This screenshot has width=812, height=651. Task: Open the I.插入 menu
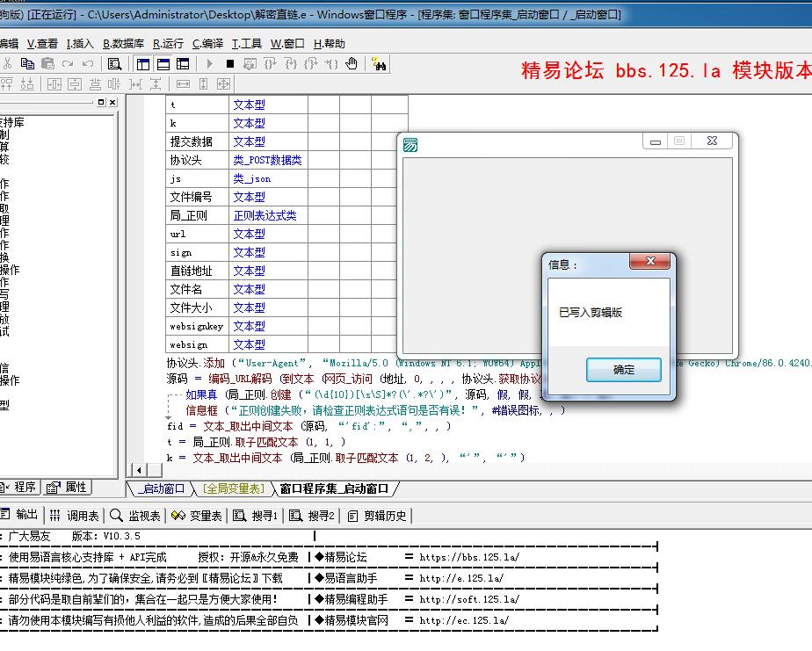[x=80, y=44]
